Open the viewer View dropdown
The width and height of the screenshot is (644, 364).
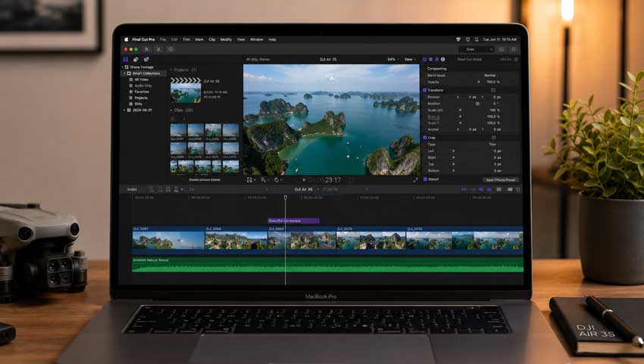[x=410, y=60]
